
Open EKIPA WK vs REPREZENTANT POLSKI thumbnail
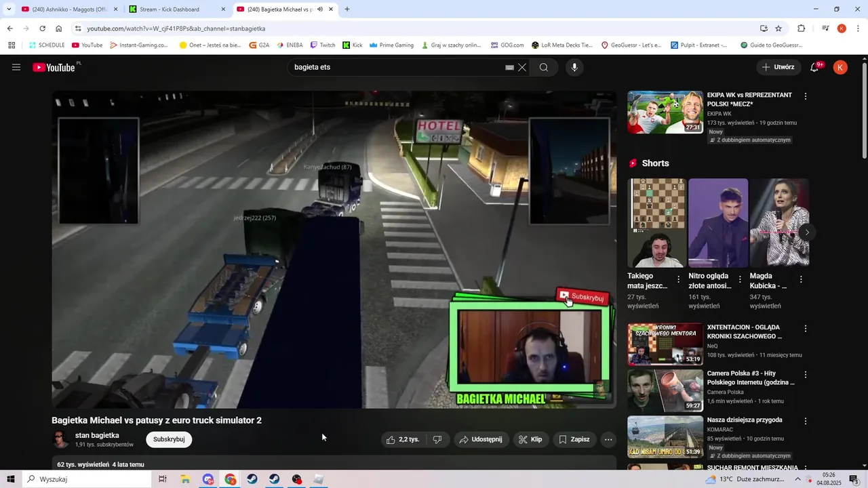[x=665, y=112]
